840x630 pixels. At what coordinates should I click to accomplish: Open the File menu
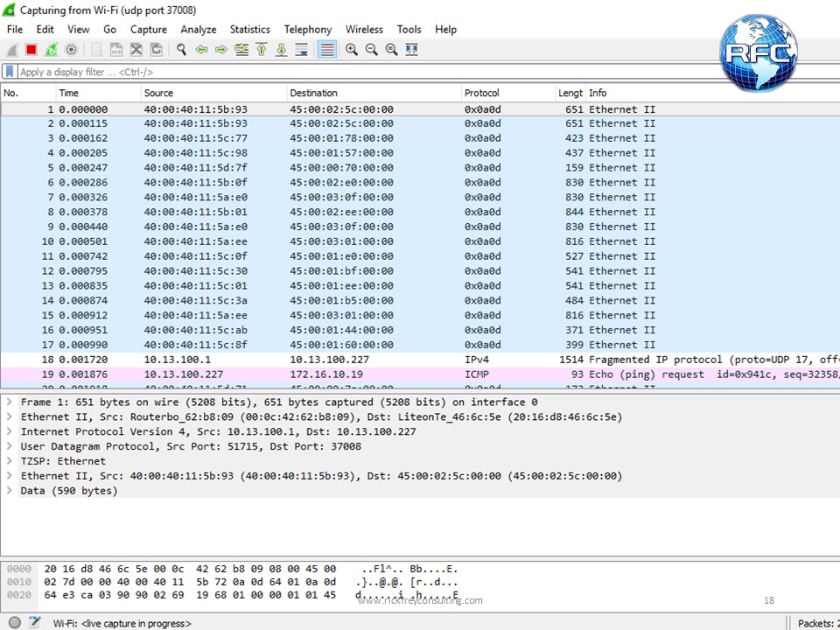point(15,30)
